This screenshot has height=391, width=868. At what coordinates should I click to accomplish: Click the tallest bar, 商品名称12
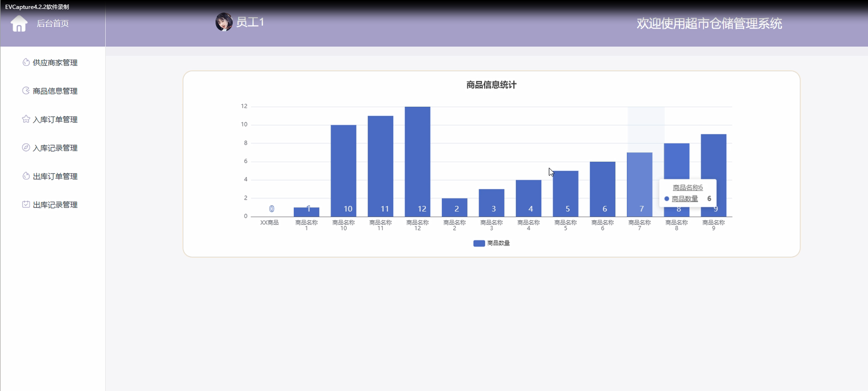(417, 162)
